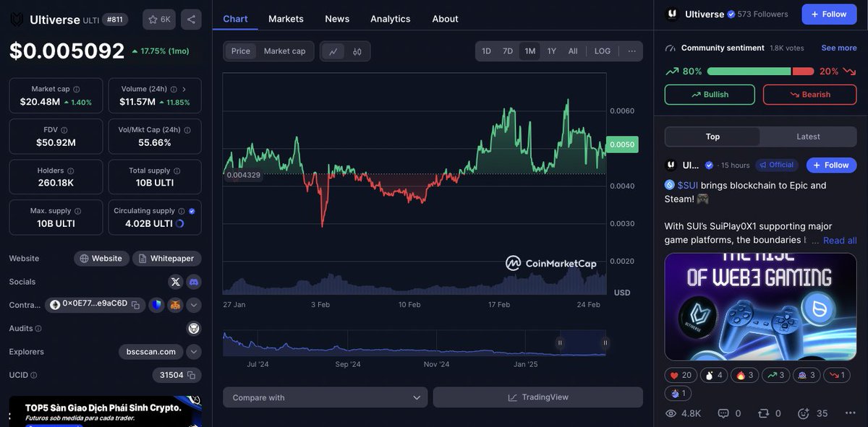
Task: Add Ultiverse to watchlist with star button
Action: [x=159, y=20]
